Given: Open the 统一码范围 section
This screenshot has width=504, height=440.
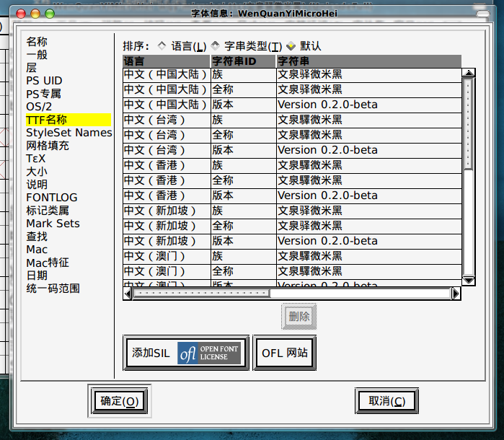Looking at the screenshot, I should click(x=53, y=289).
